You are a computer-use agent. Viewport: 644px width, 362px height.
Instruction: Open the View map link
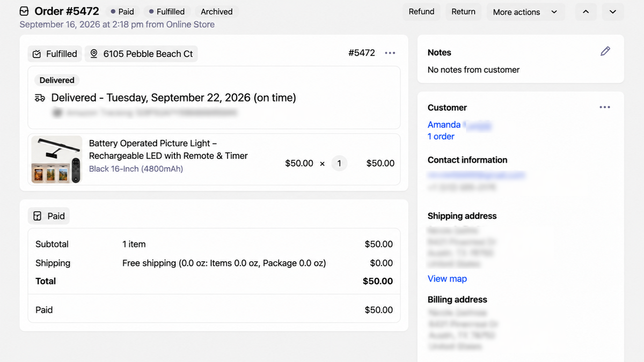[447, 278]
